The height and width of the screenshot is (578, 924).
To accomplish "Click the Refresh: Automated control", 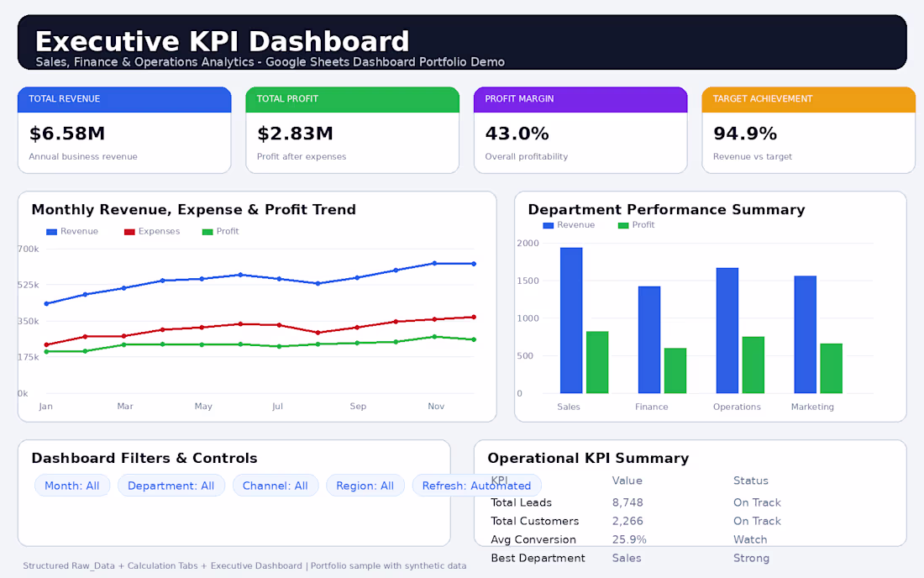I will click(x=476, y=486).
